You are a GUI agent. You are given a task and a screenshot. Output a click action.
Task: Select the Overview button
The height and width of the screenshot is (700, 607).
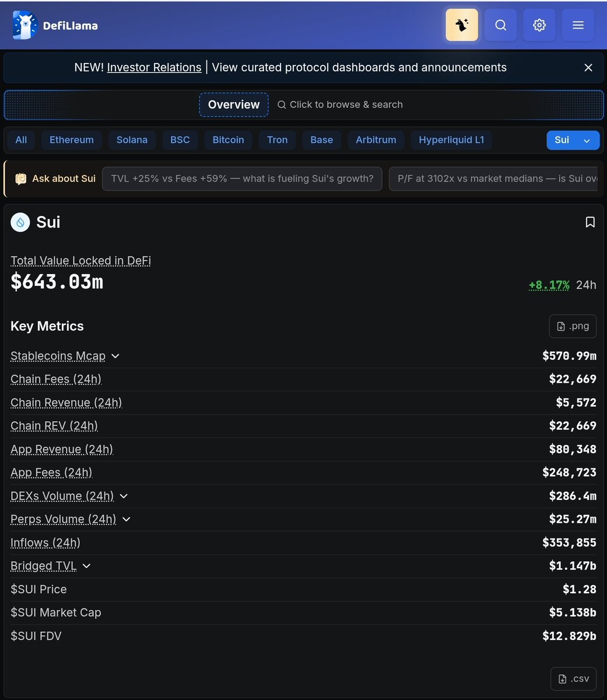pos(234,104)
